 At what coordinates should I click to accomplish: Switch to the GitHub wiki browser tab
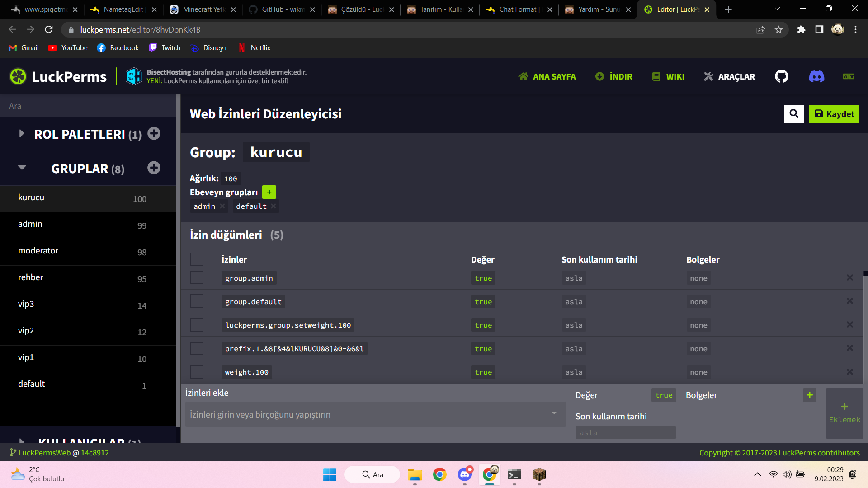[283, 9]
